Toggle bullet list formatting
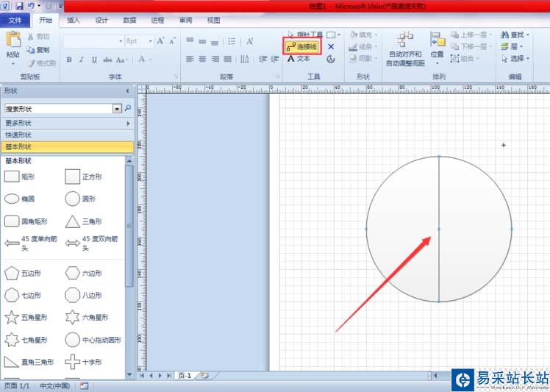 pyautogui.click(x=232, y=41)
